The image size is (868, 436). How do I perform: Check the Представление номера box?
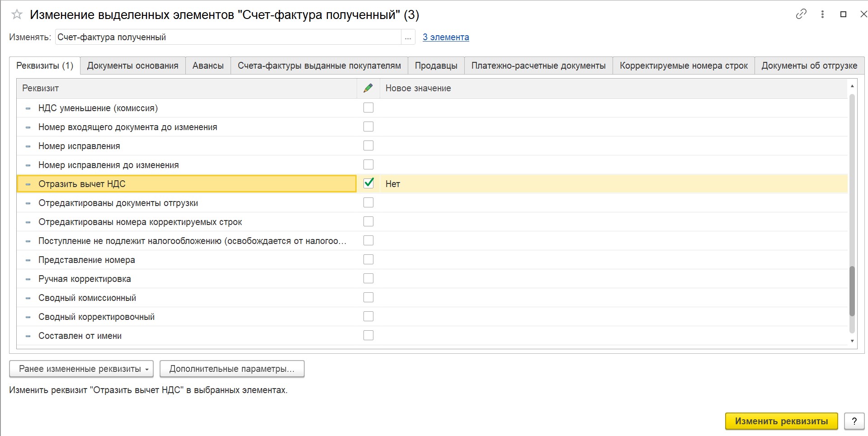(x=368, y=259)
